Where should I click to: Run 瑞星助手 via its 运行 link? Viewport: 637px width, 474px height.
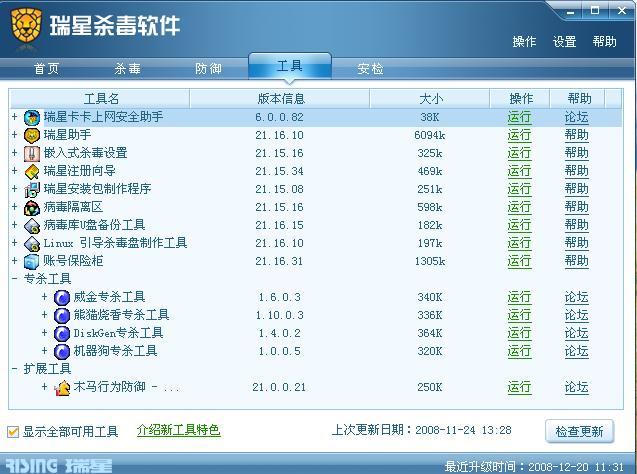(519, 135)
